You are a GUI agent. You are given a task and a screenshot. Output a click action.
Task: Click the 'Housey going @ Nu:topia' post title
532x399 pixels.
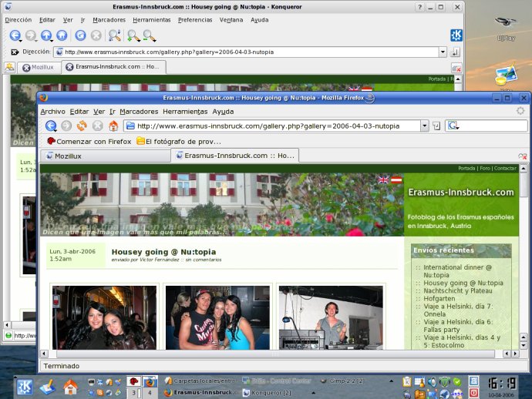pos(163,252)
